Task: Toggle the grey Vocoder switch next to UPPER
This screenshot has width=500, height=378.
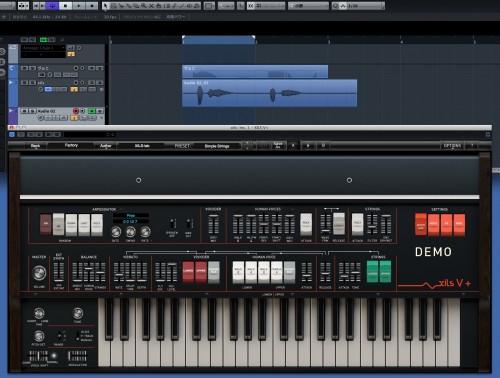Action: point(214,272)
